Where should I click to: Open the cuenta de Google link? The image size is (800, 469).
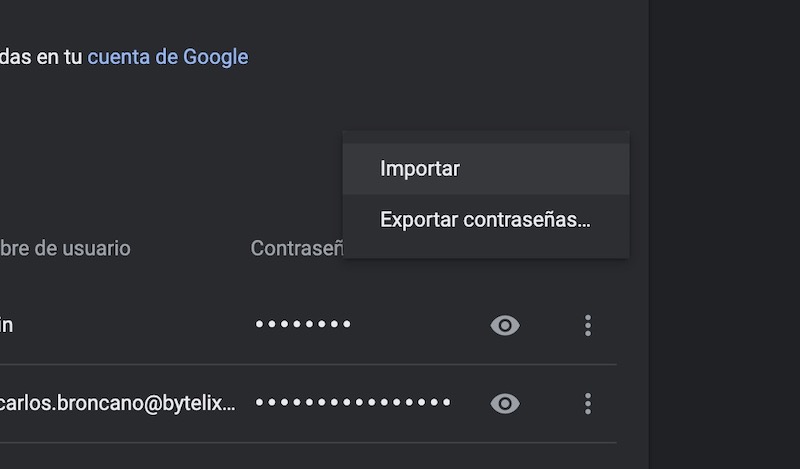168,57
